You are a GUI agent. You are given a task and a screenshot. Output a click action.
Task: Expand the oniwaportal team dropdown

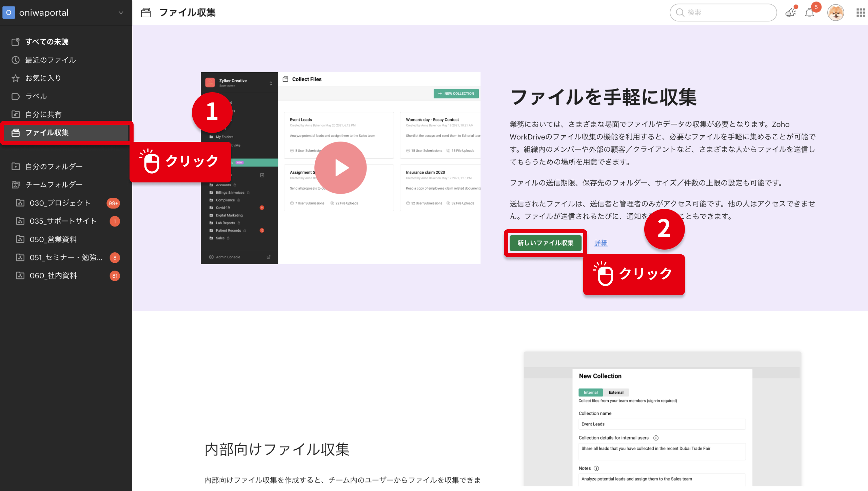(121, 13)
